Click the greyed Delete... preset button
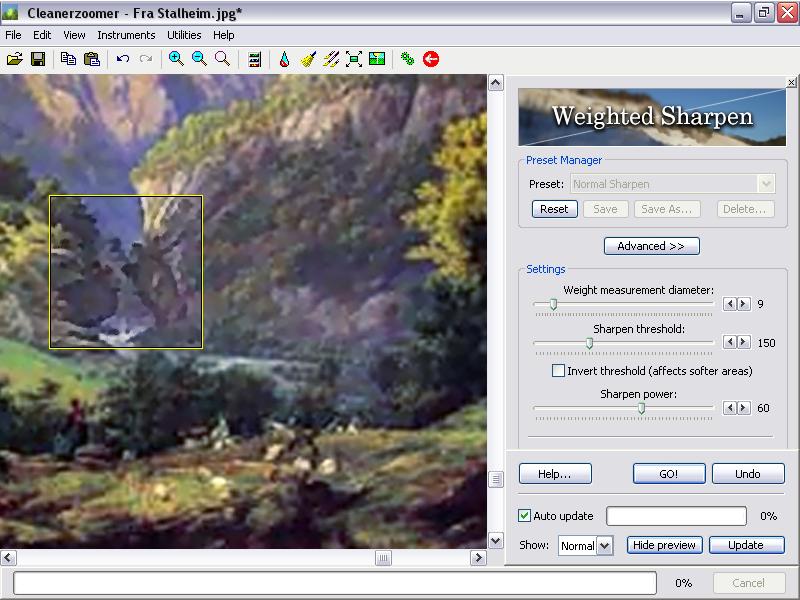Viewport: 800px width, 600px height. click(745, 209)
